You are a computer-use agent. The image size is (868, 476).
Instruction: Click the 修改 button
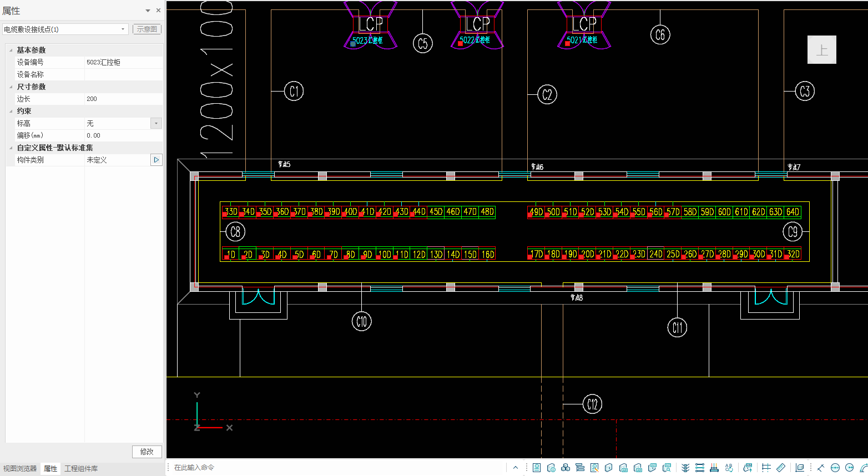click(147, 452)
